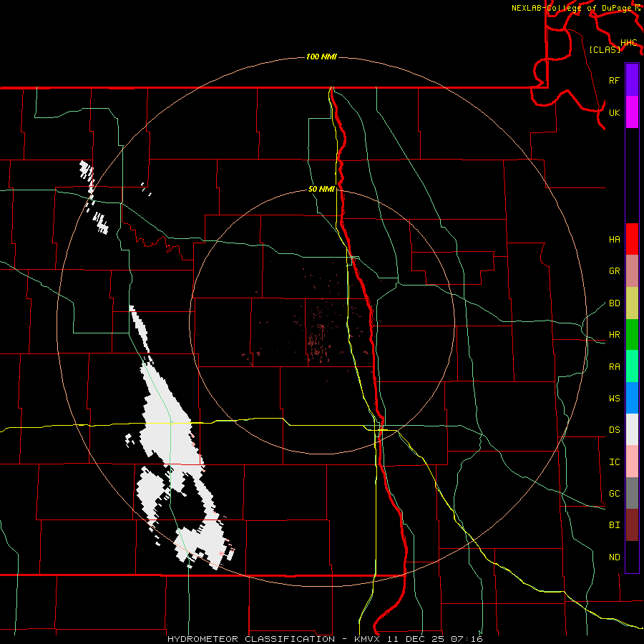The height and width of the screenshot is (644, 644).
Task: Click the IC legend label
Action: tap(614, 462)
